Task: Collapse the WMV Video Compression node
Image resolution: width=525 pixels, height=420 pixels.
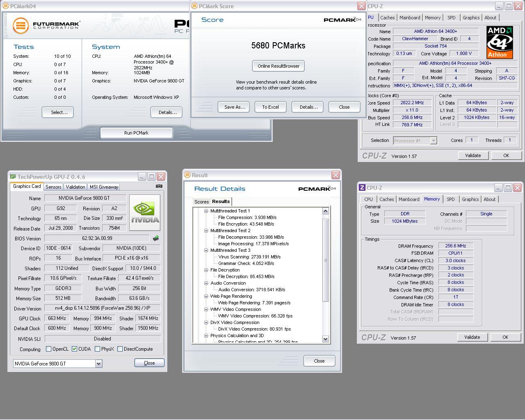Action: tap(206, 310)
